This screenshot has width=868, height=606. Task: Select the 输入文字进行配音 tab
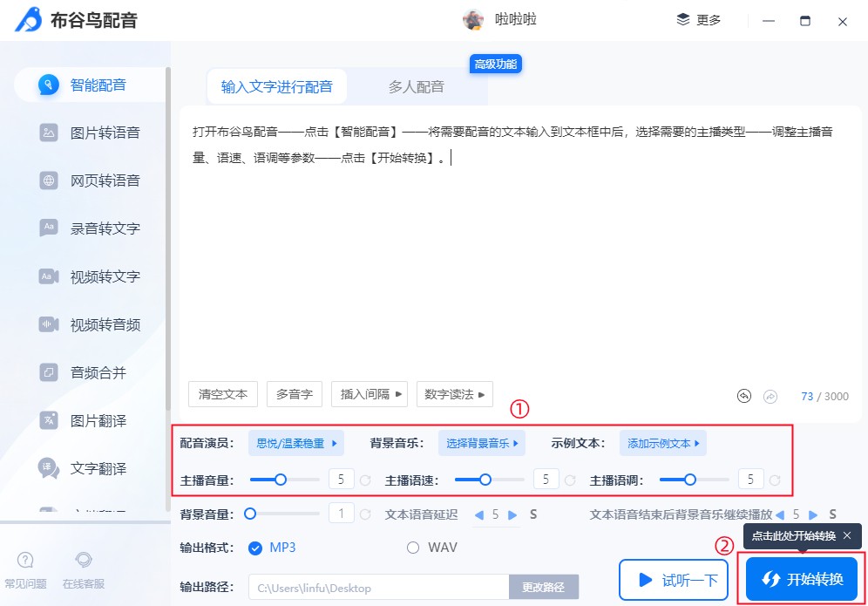coord(276,86)
